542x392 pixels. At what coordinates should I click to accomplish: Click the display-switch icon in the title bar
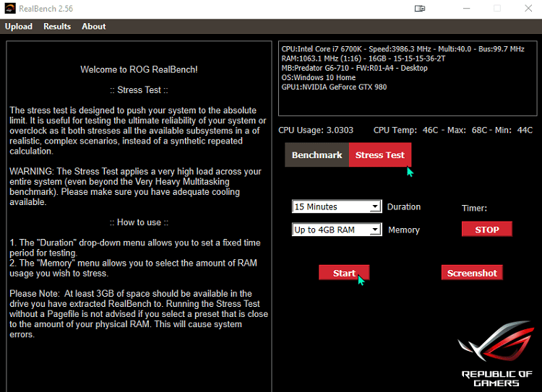pyautogui.click(x=420, y=8)
